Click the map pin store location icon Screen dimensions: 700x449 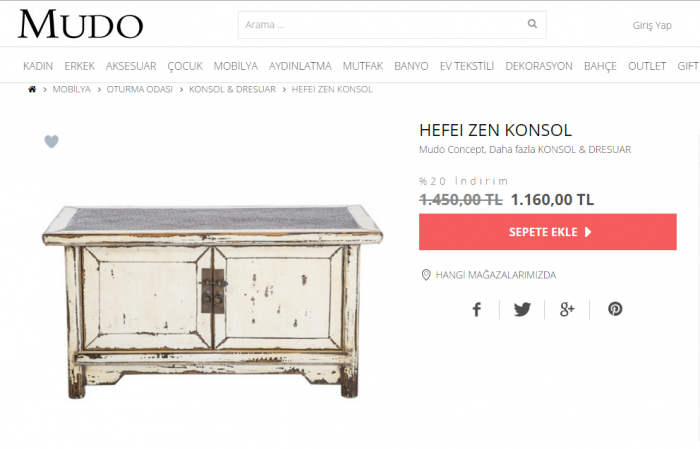click(x=426, y=275)
